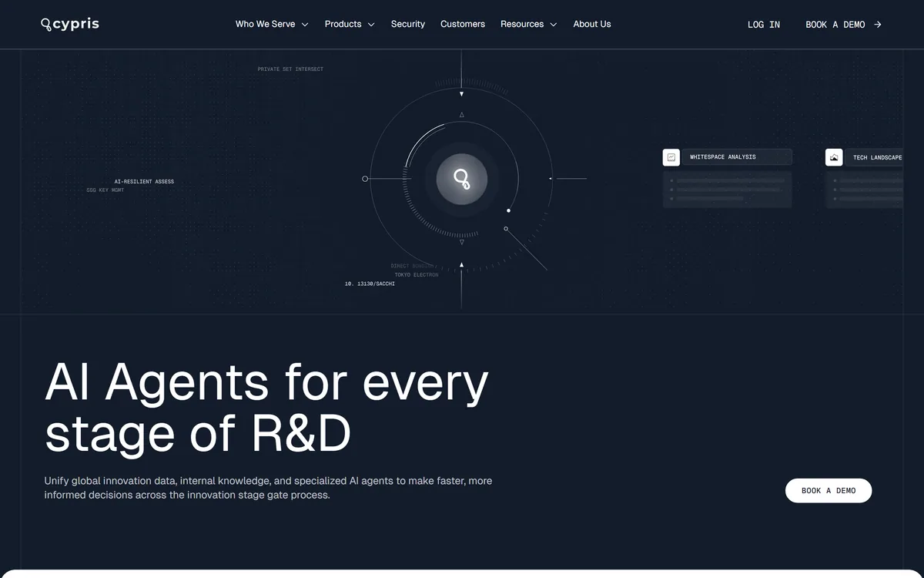This screenshot has height=578, width=924.
Task: Click the arrow beside header Book a Demo
Action: coord(877,25)
